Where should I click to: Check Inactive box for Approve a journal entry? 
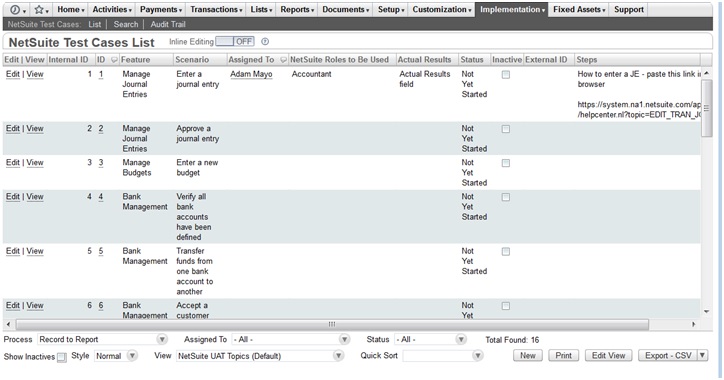click(506, 129)
